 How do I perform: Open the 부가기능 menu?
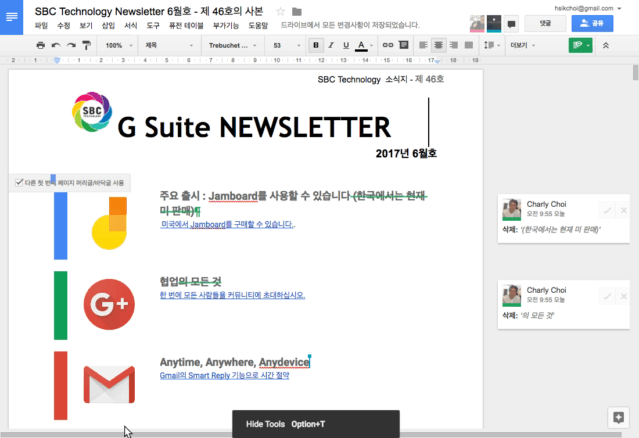click(x=226, y=26)
